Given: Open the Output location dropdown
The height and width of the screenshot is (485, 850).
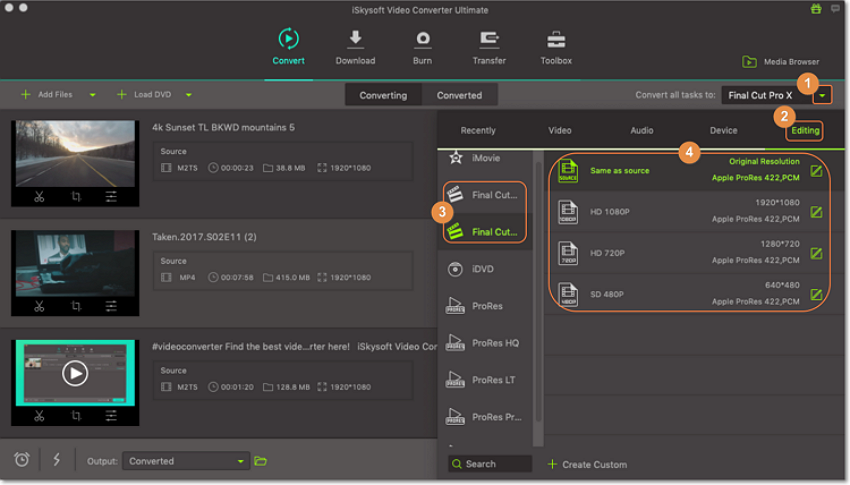Looking at the screenshot, I should (x=241, y=461).
